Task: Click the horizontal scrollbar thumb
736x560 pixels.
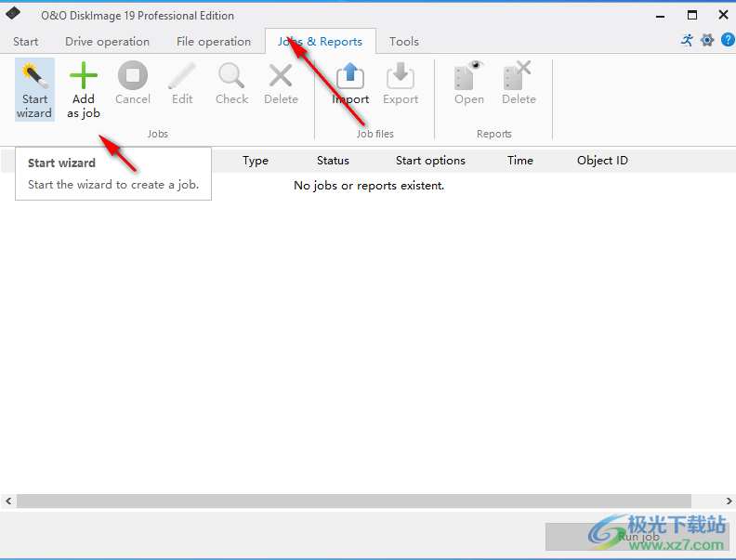Action: (354, 501)
